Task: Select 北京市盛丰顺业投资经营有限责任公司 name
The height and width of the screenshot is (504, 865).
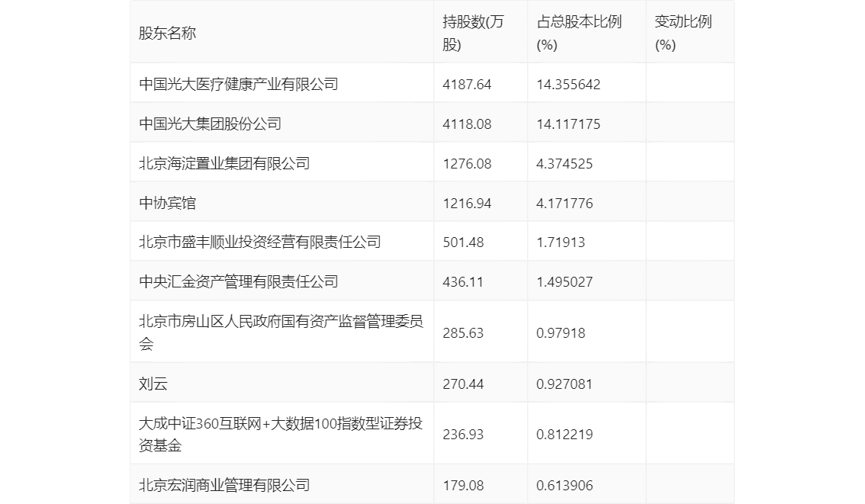Action: [260, 242]
